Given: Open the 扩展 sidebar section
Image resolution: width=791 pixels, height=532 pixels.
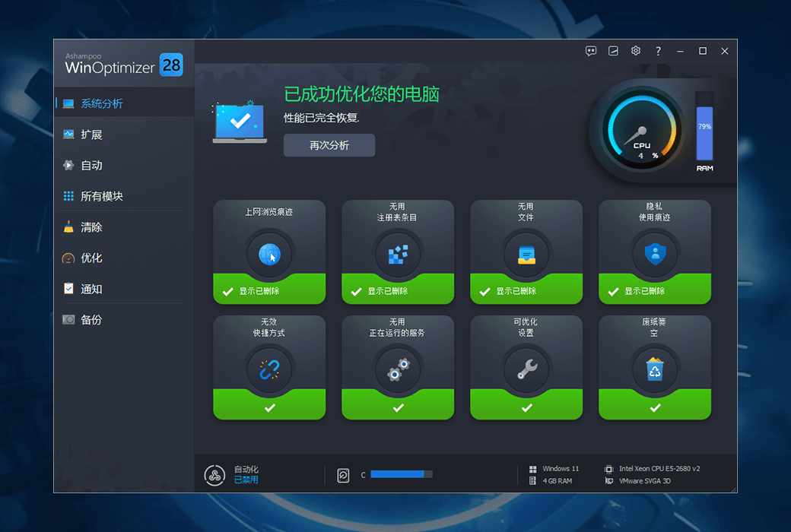Looking at the screenshot, I should pyautogui.click(x=124, y=135).
